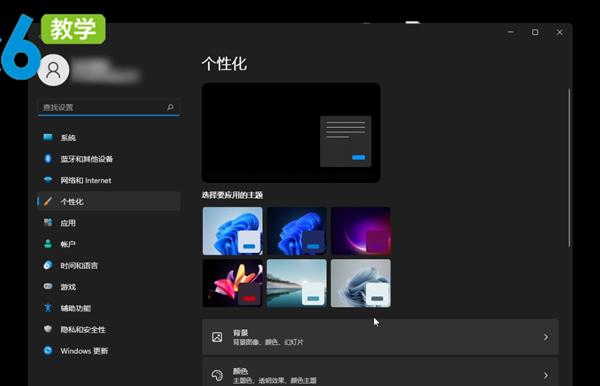Click the person icon beside 帐户
This screenshot has height=386, width=600.
48,244
